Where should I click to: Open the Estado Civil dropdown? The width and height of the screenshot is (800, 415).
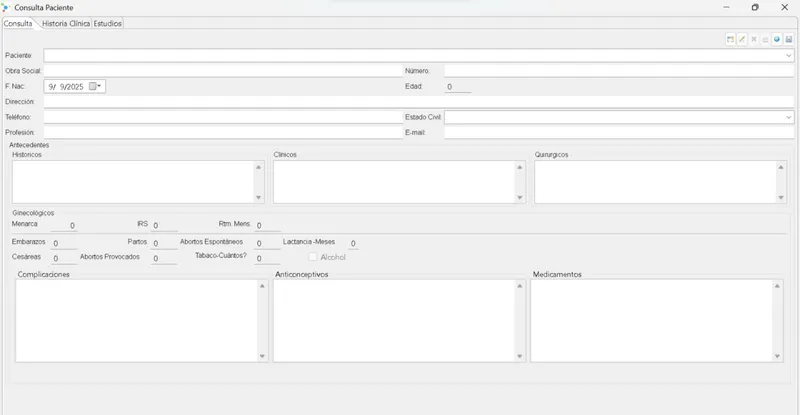click(789, 117)
